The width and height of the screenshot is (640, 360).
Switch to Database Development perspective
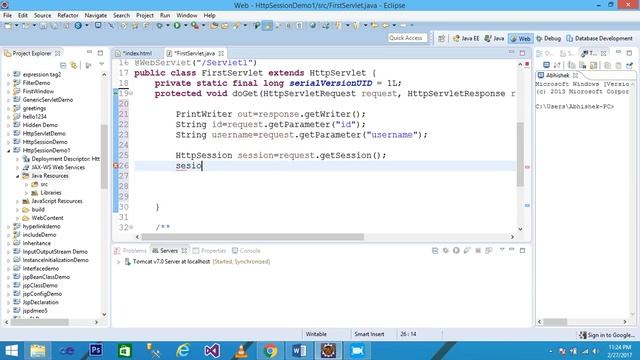tap(599, 38)
